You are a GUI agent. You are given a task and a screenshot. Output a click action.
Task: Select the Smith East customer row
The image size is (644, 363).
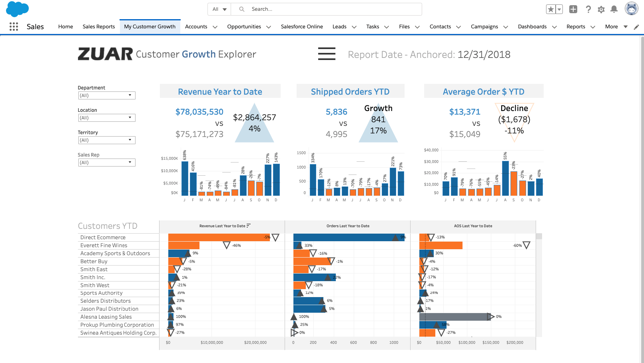click(118, 269)
